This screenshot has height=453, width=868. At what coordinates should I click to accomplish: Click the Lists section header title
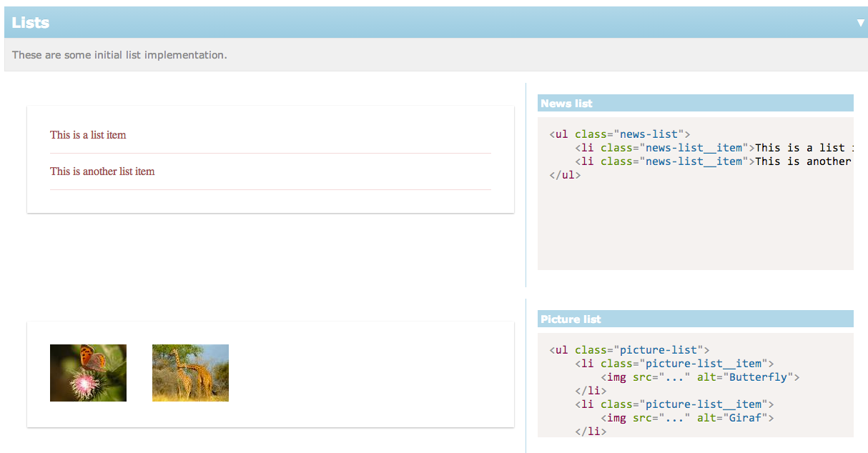(x=31, y=23)
